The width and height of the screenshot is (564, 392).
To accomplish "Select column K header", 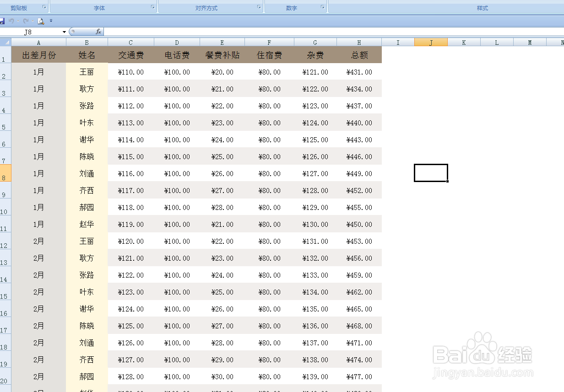I will coord(464,43).
